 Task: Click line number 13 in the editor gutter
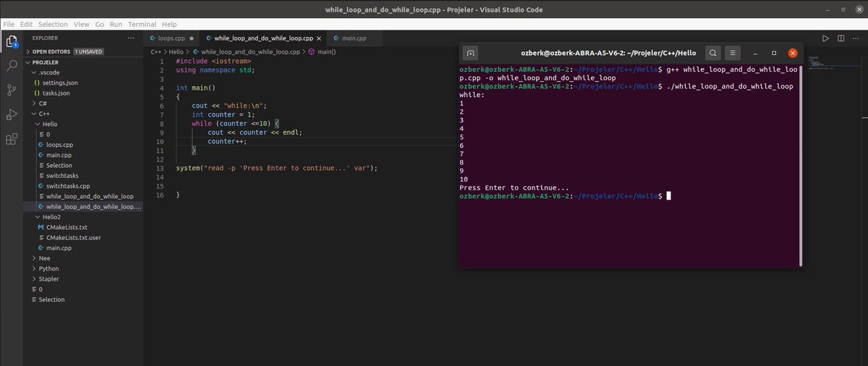point(160,168)
